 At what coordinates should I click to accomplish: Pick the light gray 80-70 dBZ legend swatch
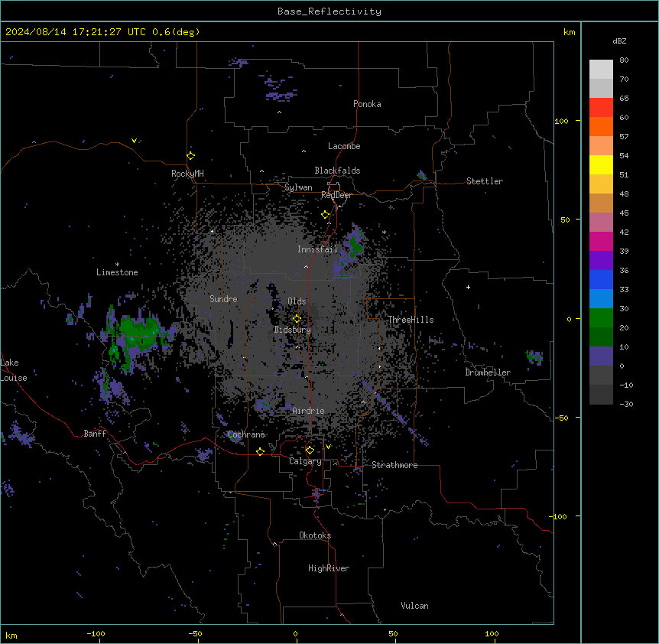tap(601, 70)
